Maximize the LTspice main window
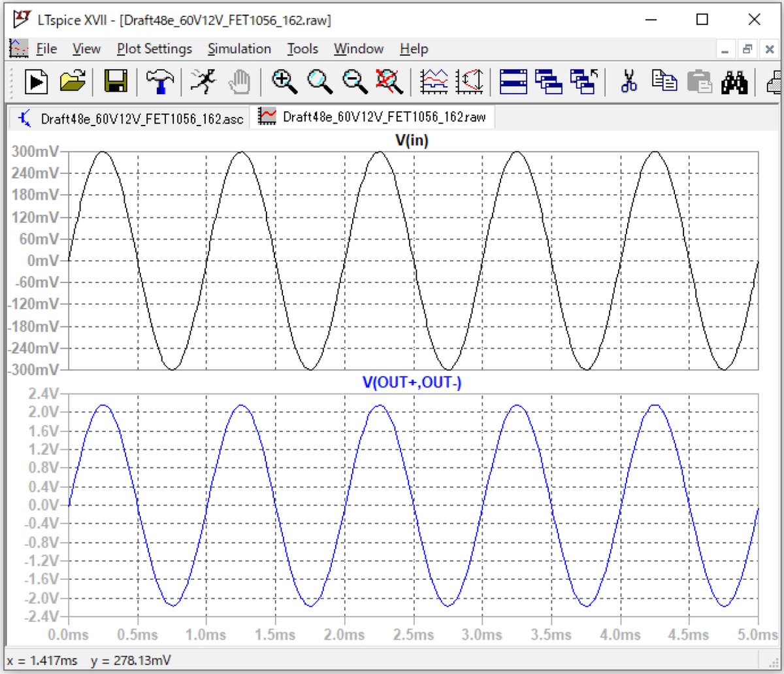The height and width of the screenshot is (674, 784). coord(702,20)
